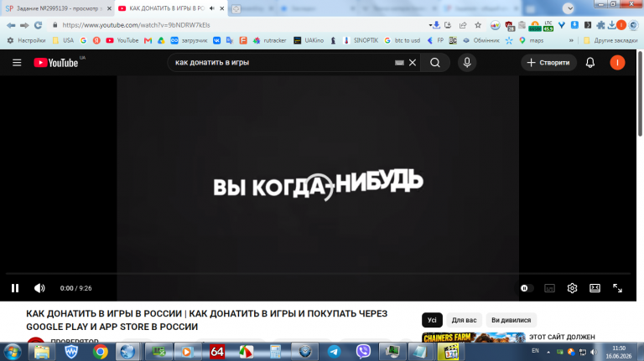Viewport: 644px width, 361px height.
Task: Open the browser extensions puzzle icon
Action: pos(600,25)
